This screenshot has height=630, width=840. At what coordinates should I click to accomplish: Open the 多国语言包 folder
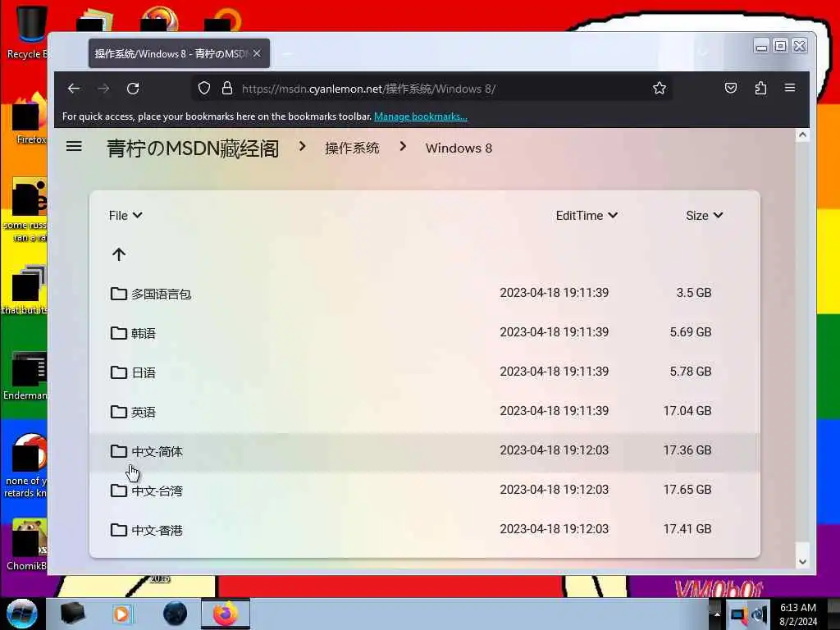pyautogui.click(x=162, y=294)
